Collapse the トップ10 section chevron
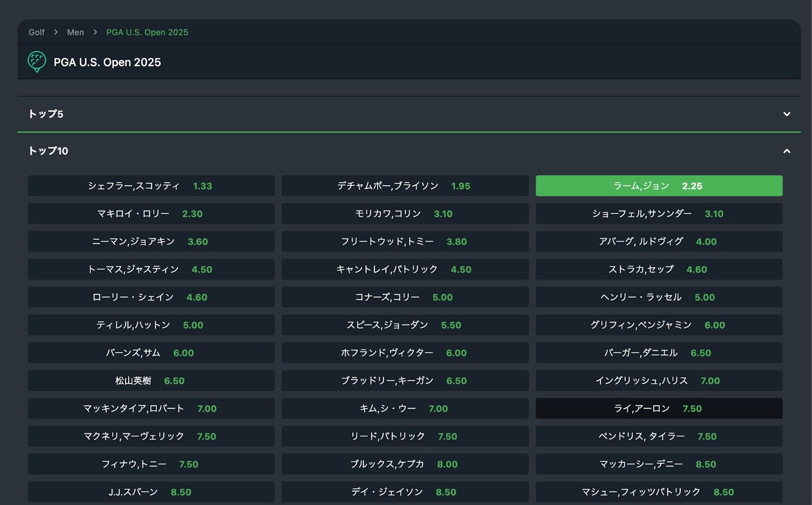Viewport: 812px width, 505px height. pos(787,151)
